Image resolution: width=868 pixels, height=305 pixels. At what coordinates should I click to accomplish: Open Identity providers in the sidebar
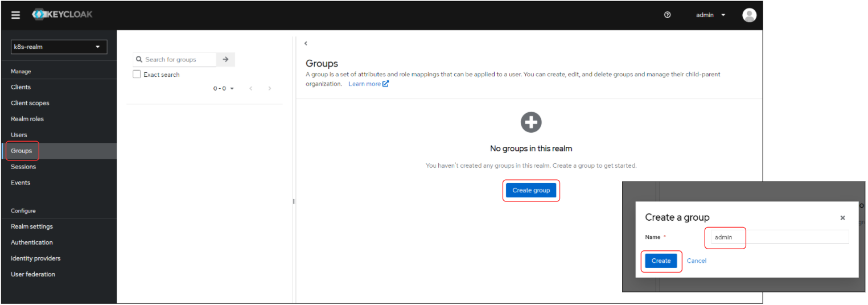[59, 258]
